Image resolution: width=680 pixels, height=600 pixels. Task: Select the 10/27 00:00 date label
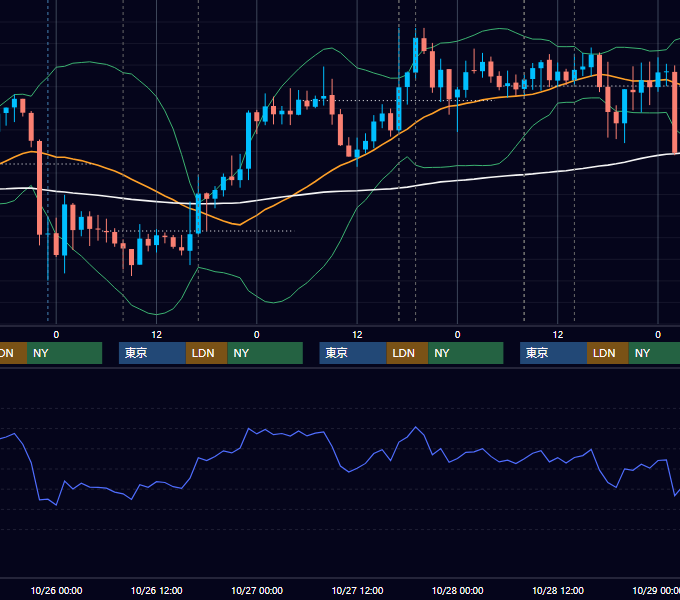pos(257,590)
